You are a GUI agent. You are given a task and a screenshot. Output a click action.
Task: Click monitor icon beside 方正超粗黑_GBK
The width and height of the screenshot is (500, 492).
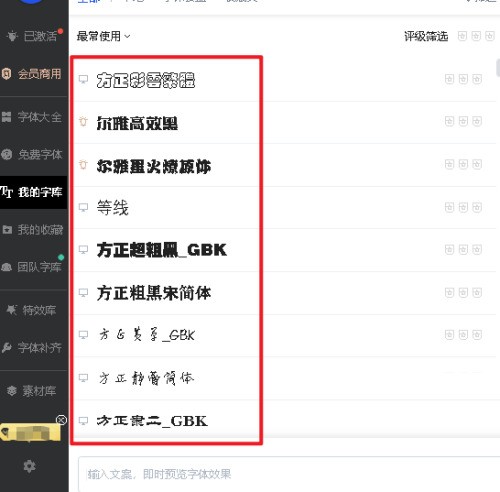[83, 249]
